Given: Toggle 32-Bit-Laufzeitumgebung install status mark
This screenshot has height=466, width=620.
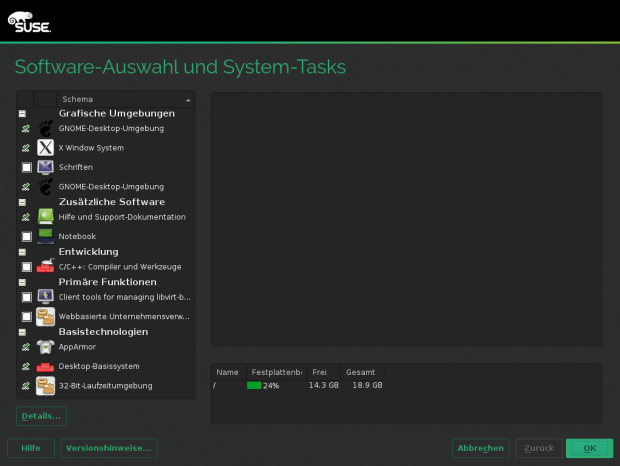Looking at the screenshot, I should 26,386.
